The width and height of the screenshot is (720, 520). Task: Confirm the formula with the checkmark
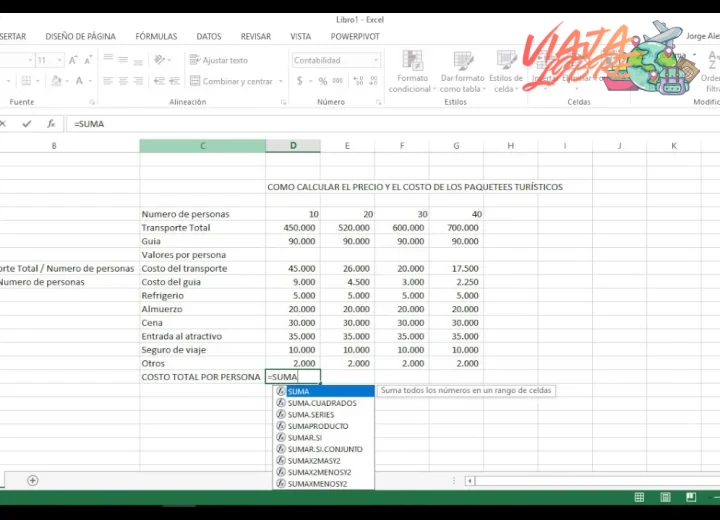[x=27, y=124]
